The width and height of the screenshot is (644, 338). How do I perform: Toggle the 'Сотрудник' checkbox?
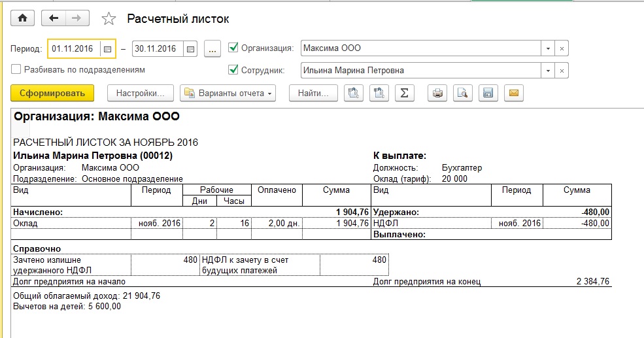coord(233,70)
